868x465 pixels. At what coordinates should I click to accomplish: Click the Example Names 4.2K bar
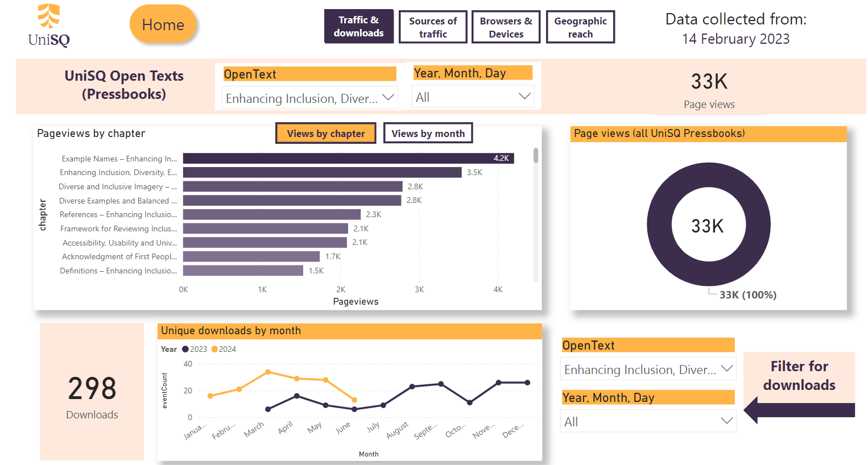tap(349, 158)
